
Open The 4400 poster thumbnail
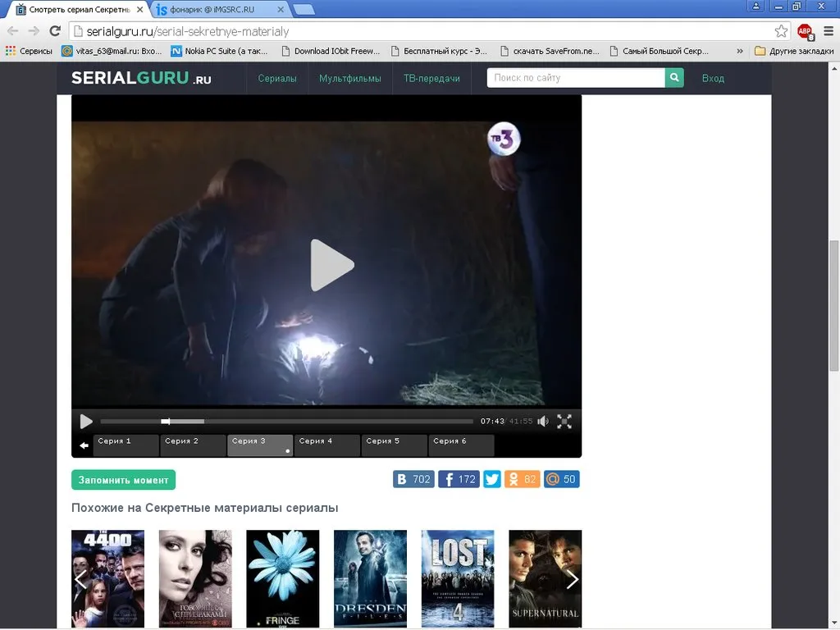coord(107,578)
